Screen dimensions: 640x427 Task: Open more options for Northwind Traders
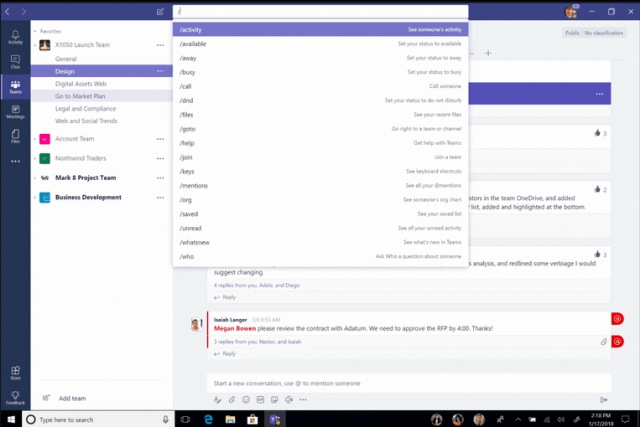[160, 158]
